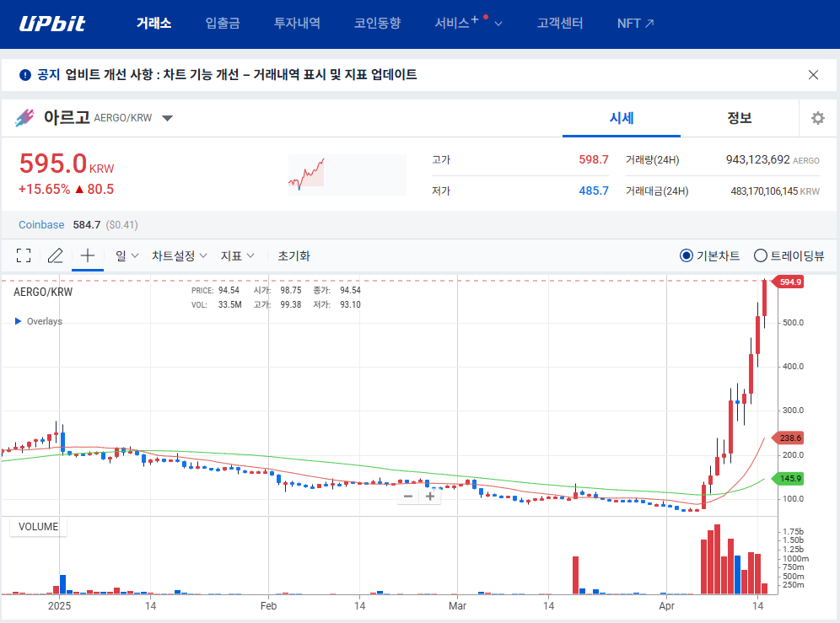This screenshot has height=623, width=840.
Task: Click the VOLUME panel label
Action: tap(38, 527)
